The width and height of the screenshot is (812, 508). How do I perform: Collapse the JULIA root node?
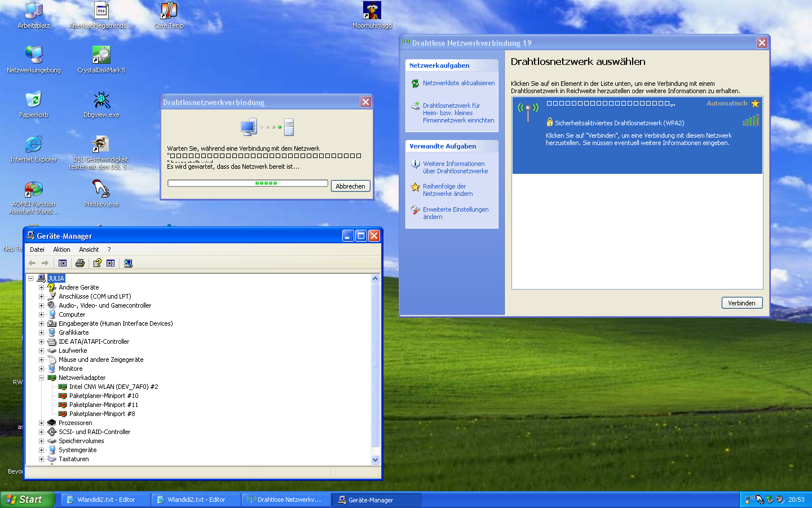coord(31,278)
